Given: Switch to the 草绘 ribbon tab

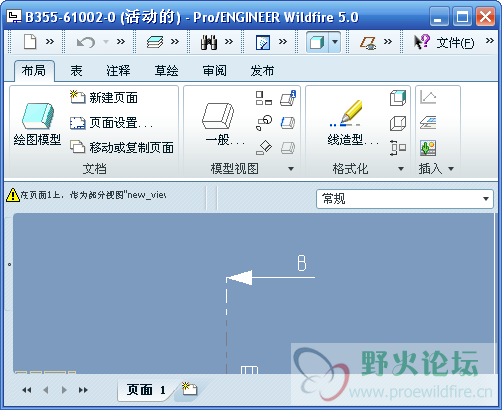Looking at the screenshot, I should pos(166,71).
